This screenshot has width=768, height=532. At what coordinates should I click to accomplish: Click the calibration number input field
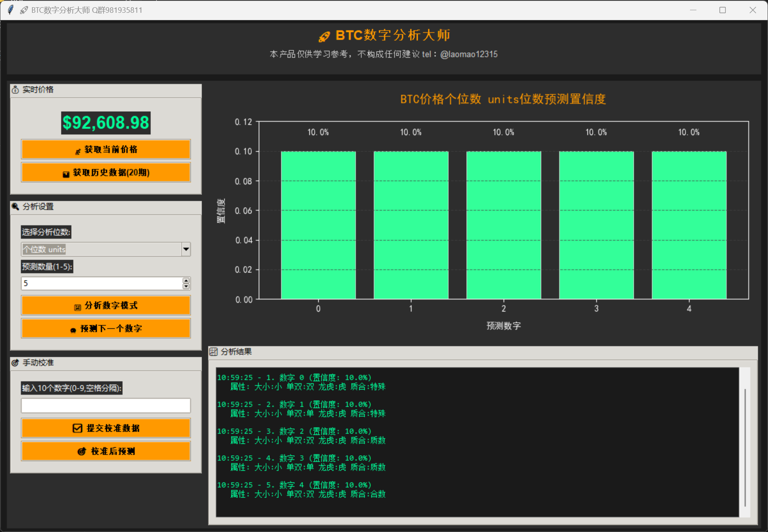[x=105, y=405]
